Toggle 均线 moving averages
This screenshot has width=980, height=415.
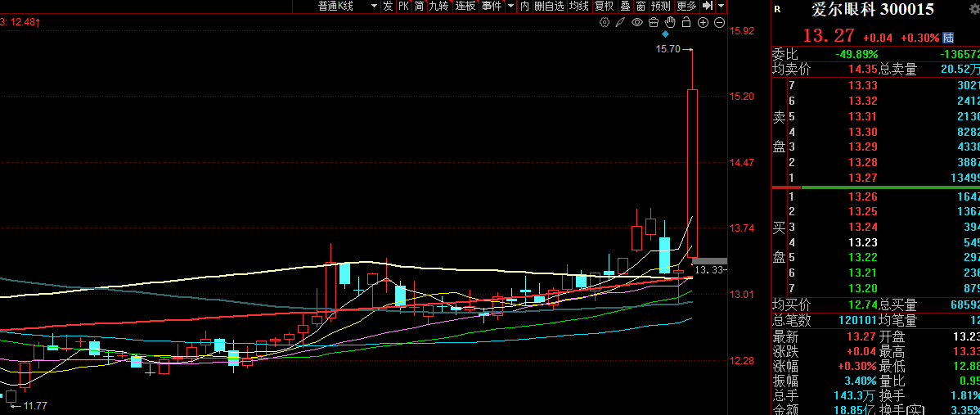[578, 7]
